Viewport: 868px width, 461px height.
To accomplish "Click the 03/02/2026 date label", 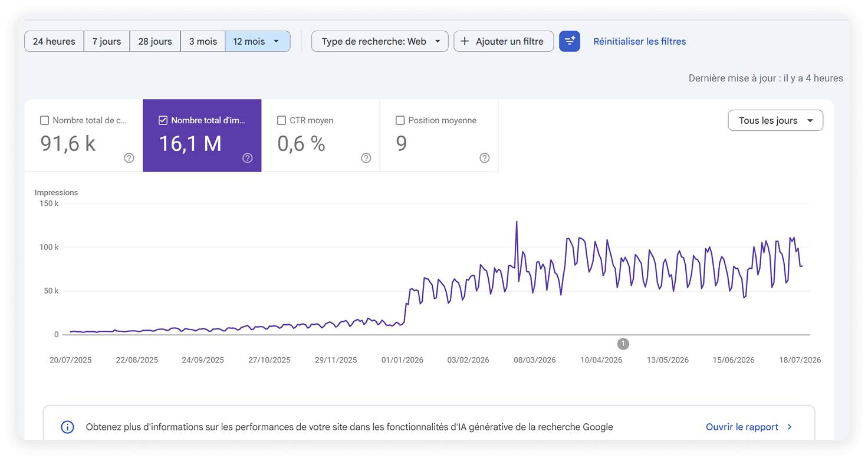I will (x=468, y=360).
